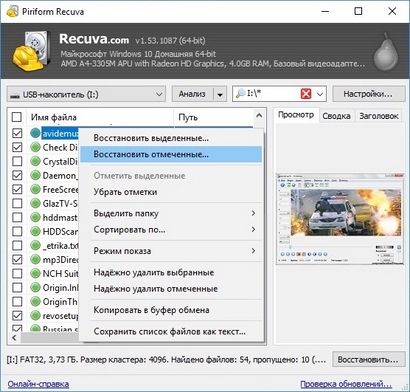The width and height of the screenshot is (410, 392).
Task: Open the Анализ button dropdown arrow
Action: (x=220, y=94)
